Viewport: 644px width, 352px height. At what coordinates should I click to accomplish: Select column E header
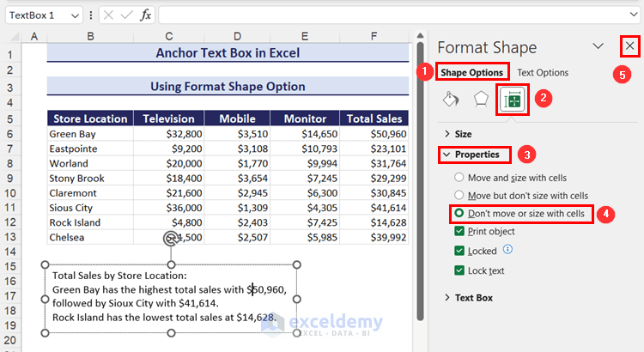pyautogui.click(x=305, y=36)
